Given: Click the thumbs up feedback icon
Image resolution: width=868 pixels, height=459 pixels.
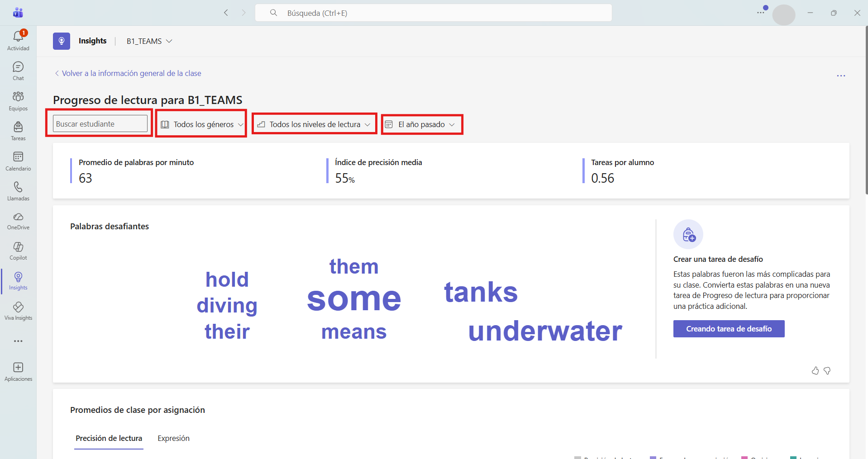Looking at the screenshot, I should tap(815, 371).
